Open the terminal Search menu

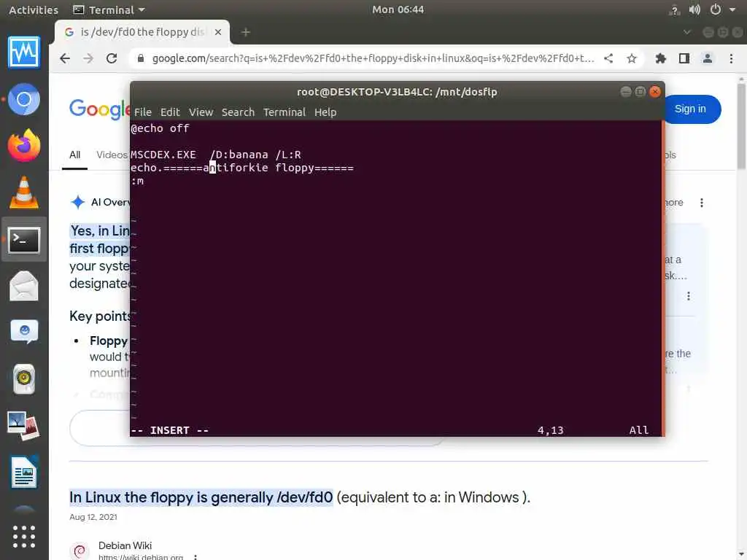[238, 112]
